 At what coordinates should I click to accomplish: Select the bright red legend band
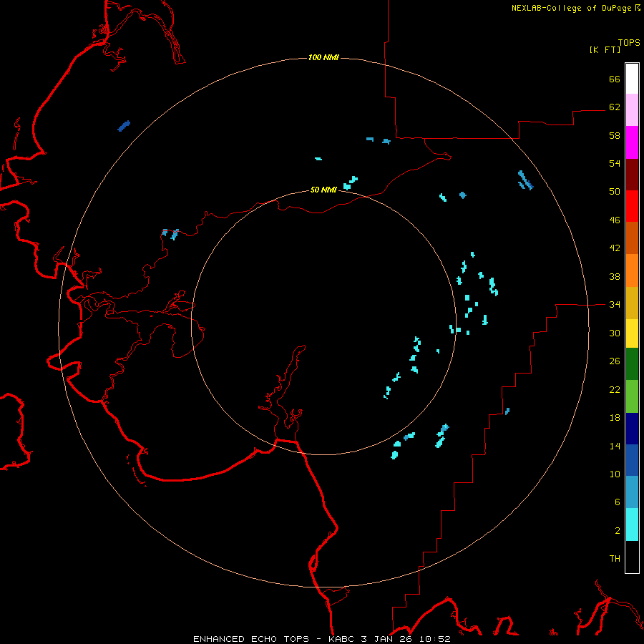(632, 206)
